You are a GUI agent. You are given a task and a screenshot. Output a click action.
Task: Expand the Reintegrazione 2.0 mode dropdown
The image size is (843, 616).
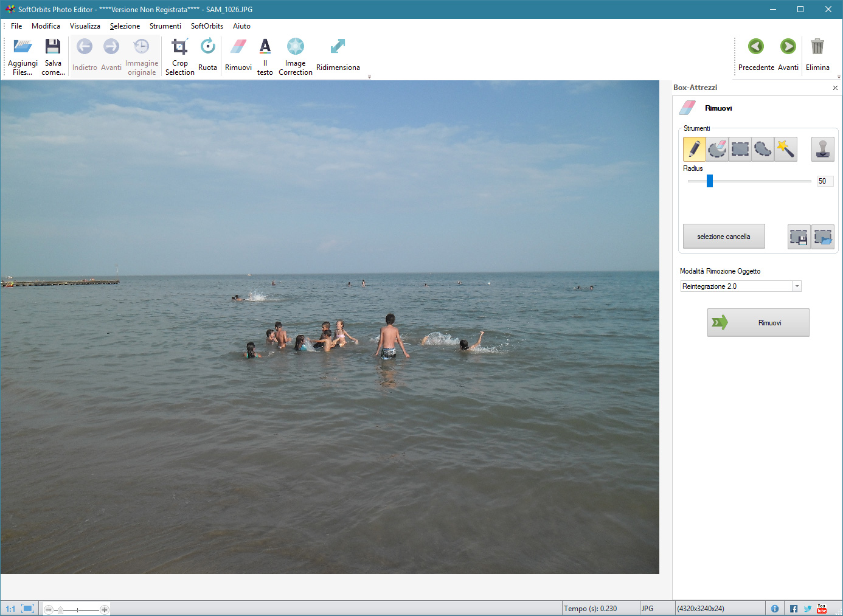(x=797, y=286)
